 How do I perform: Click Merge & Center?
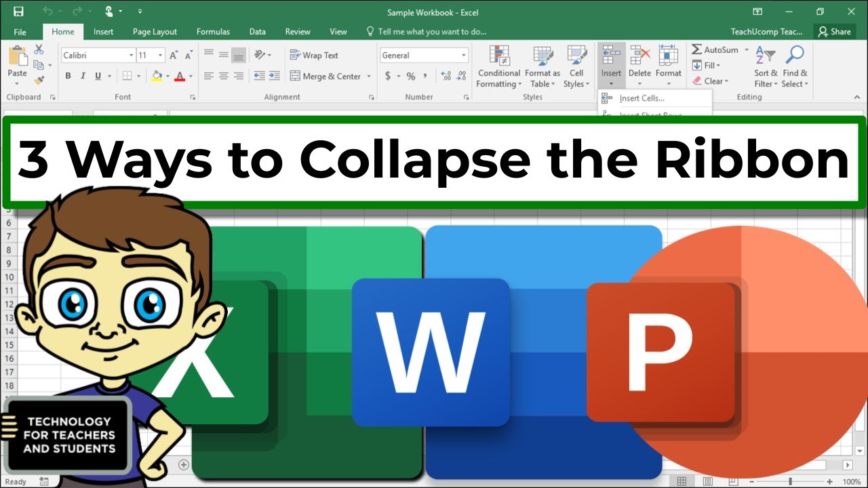point(325,77)
